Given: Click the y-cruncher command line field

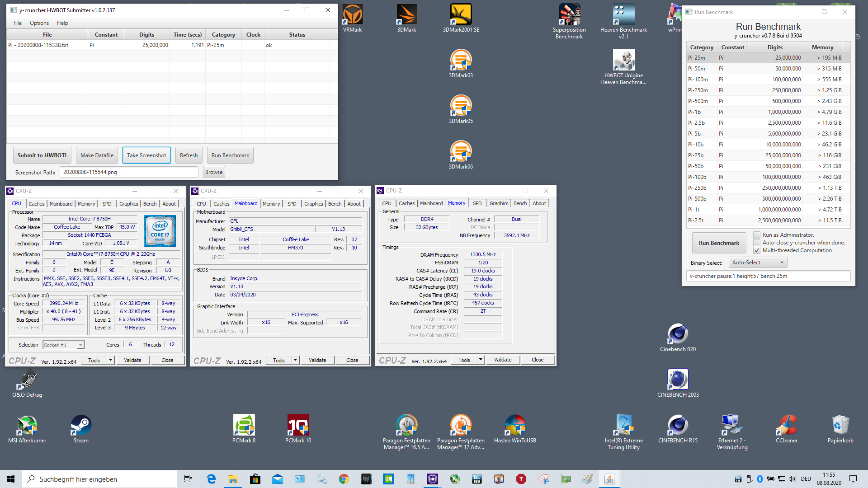Looking at the screenshot, I should (768, 276).
